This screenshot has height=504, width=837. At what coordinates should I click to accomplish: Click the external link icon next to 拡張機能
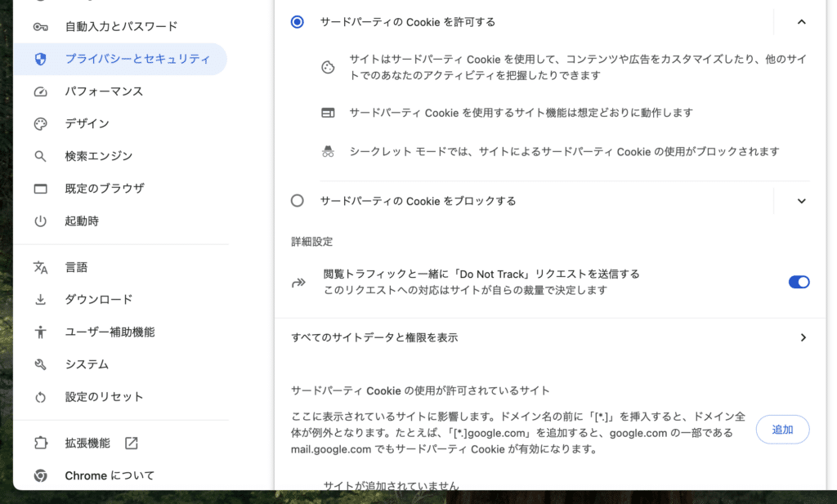click(132, 444)
